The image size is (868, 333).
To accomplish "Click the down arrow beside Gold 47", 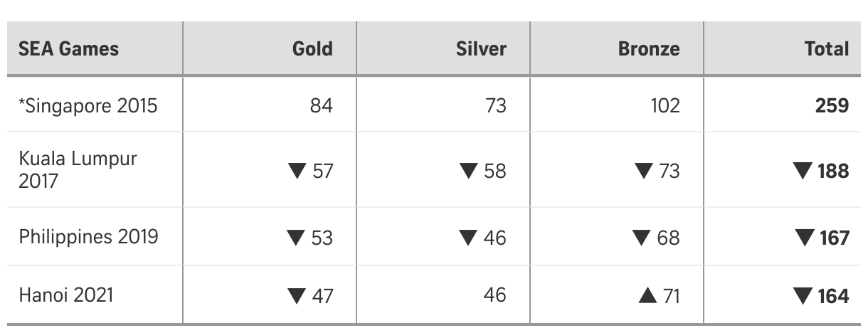I will [296, 295].
